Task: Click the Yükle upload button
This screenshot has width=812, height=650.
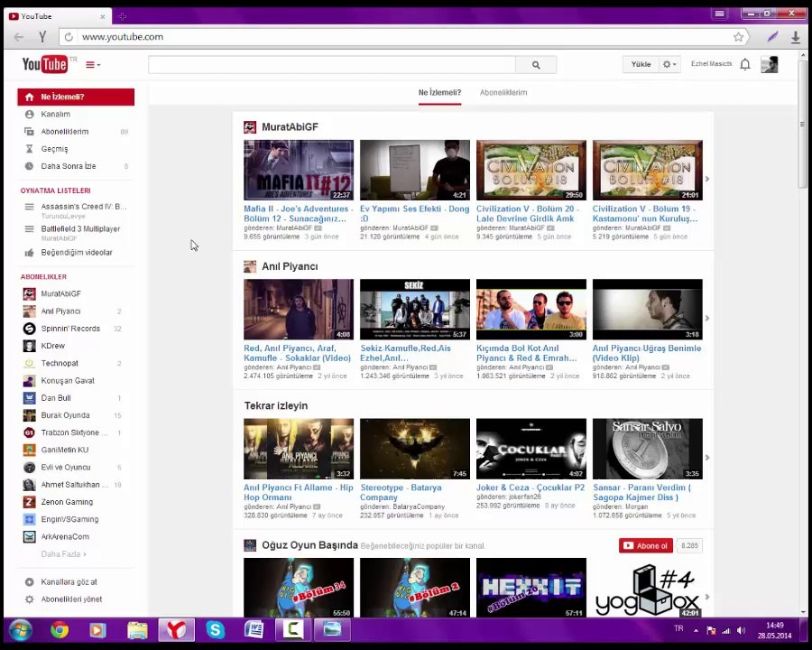Action: 641,64
